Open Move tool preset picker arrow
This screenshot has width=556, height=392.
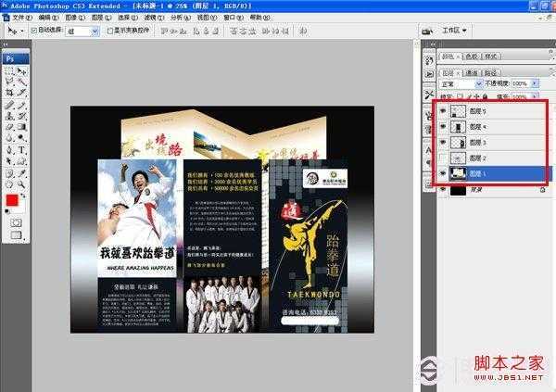[x=22, y=32]
